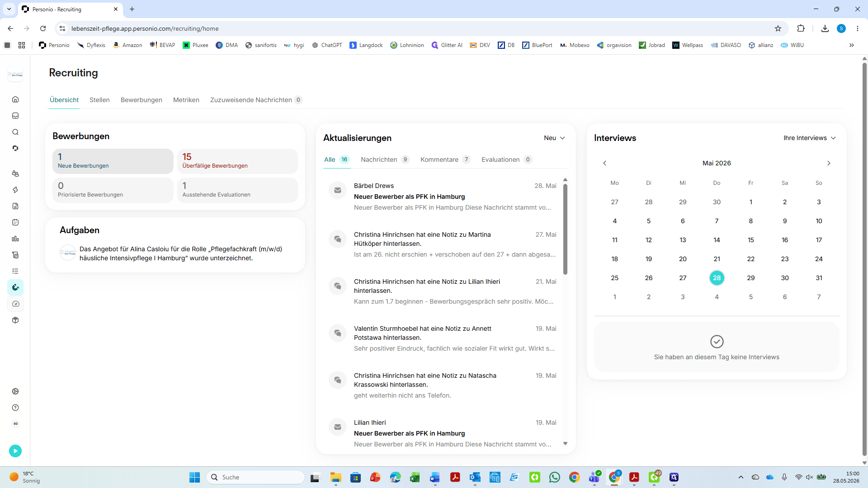Screen dimensions: 868x488
Task: Open the browser tab search dropdown arrow
Action: (x=9, y=9)
